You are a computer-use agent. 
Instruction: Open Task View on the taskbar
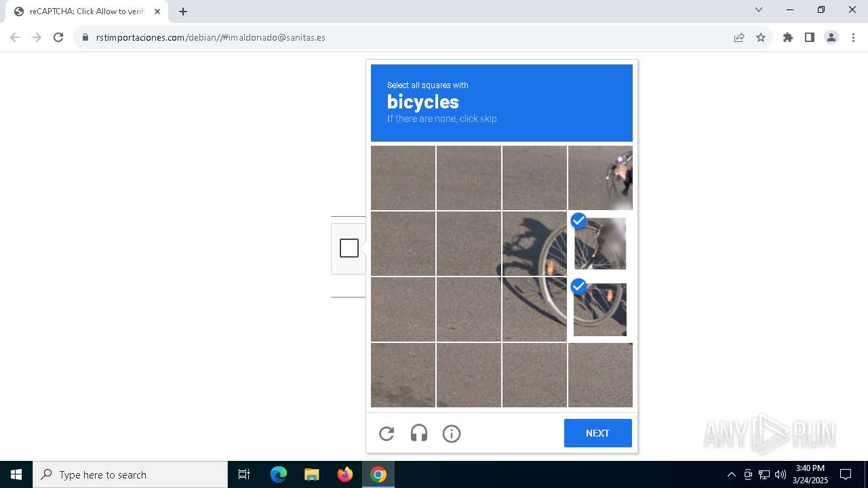(244, 474)
